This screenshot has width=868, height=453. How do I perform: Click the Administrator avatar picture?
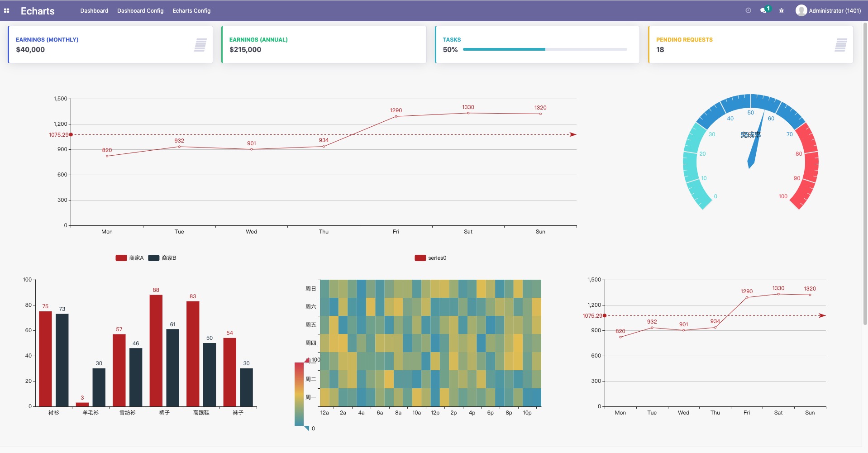[x=801, y=10]
